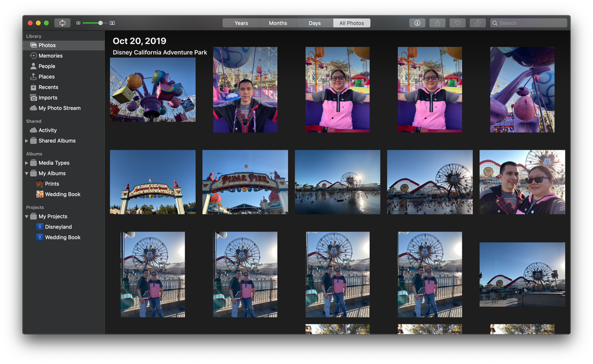
Task: Click the Shared section header
Action: pyautogui.click(x=34, y=121)
